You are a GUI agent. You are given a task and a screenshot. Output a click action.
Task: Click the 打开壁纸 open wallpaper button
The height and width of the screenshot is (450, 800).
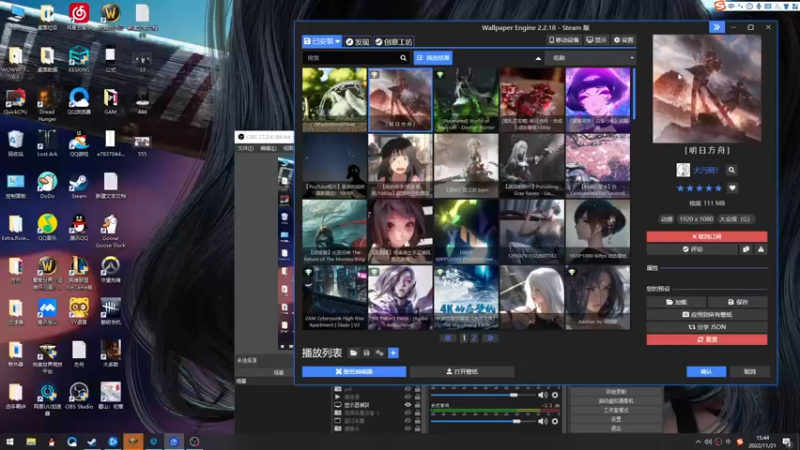coord(462,371)
